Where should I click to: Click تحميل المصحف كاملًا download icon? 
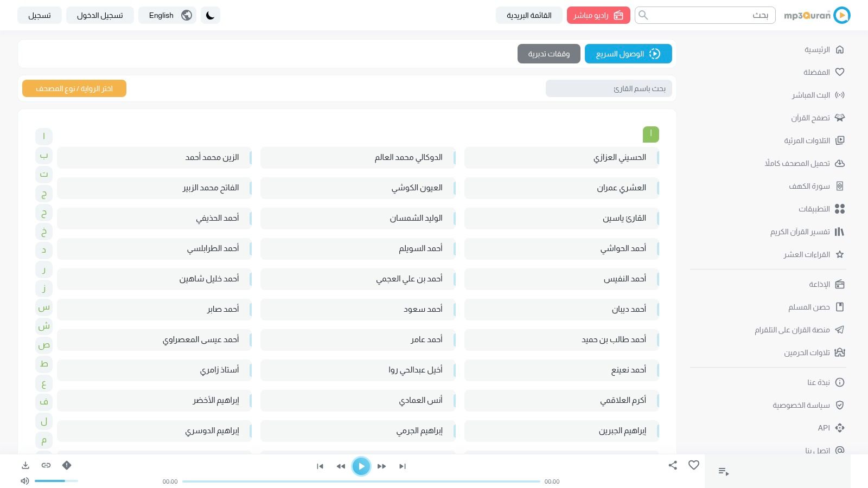tap(840, 163)
